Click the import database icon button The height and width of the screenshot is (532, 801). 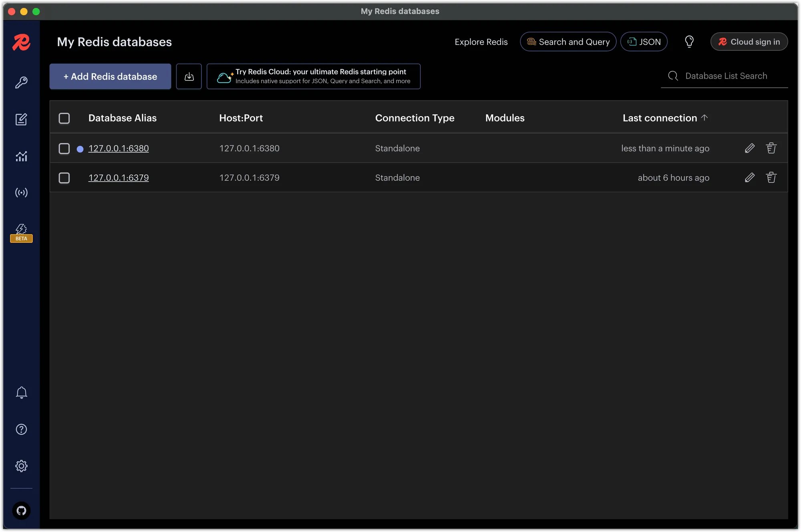189,77
